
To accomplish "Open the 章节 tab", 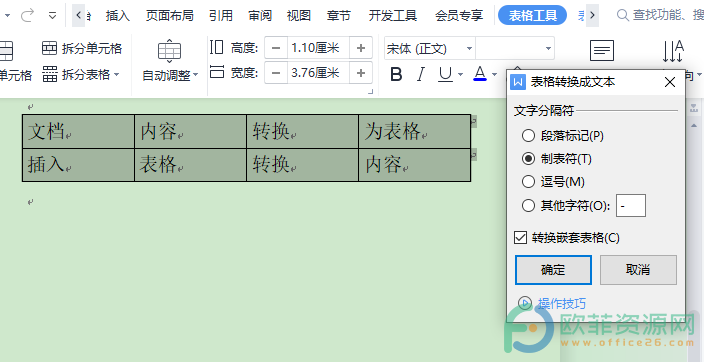I will tap(339, 16).
